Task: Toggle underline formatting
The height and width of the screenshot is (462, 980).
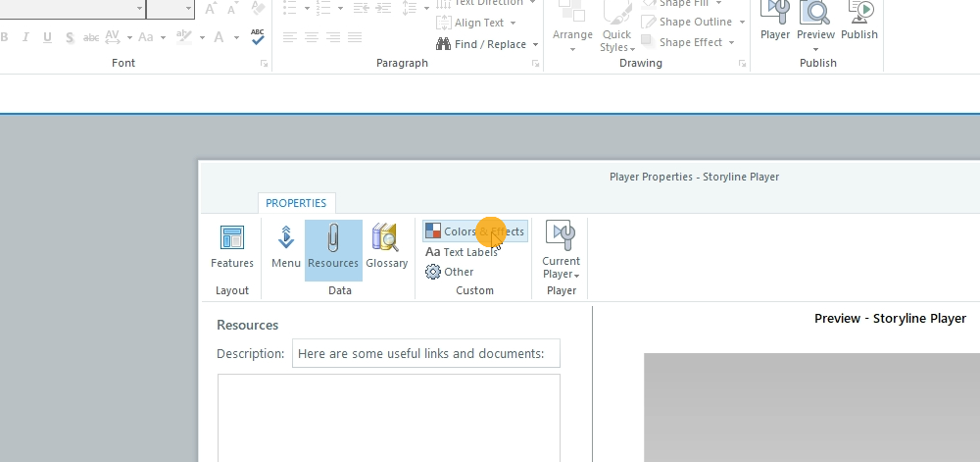Action: (x=48, y=37)
